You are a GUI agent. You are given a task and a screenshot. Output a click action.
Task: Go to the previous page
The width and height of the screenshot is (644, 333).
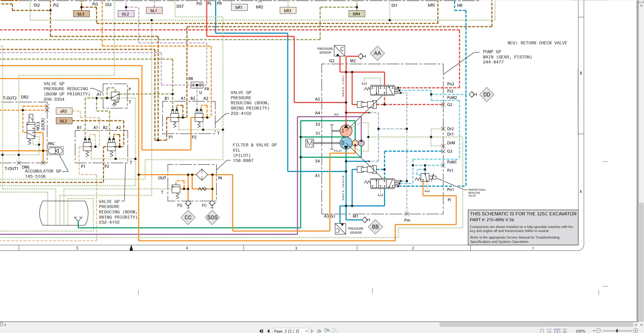268,331
